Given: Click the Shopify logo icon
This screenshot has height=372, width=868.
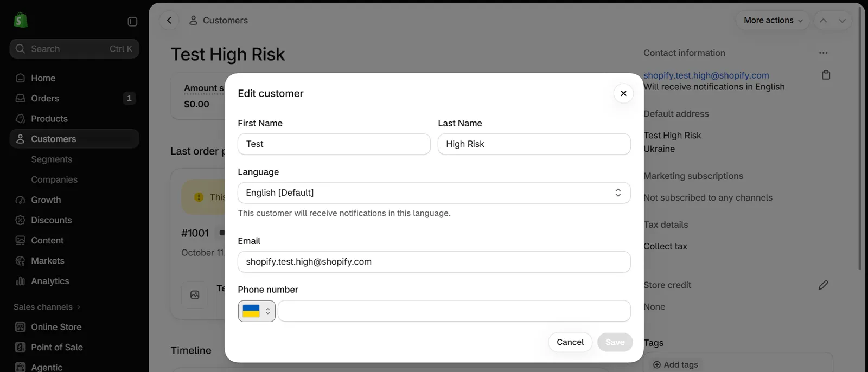Looking at the screenshot, I should pyautogui.click(x=21, y=21).
